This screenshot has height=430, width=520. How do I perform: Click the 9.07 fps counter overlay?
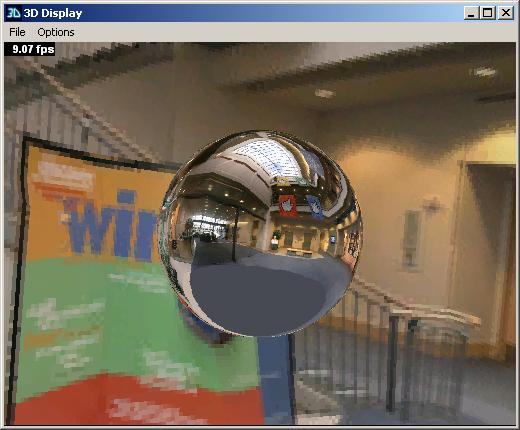coord(30,49)
